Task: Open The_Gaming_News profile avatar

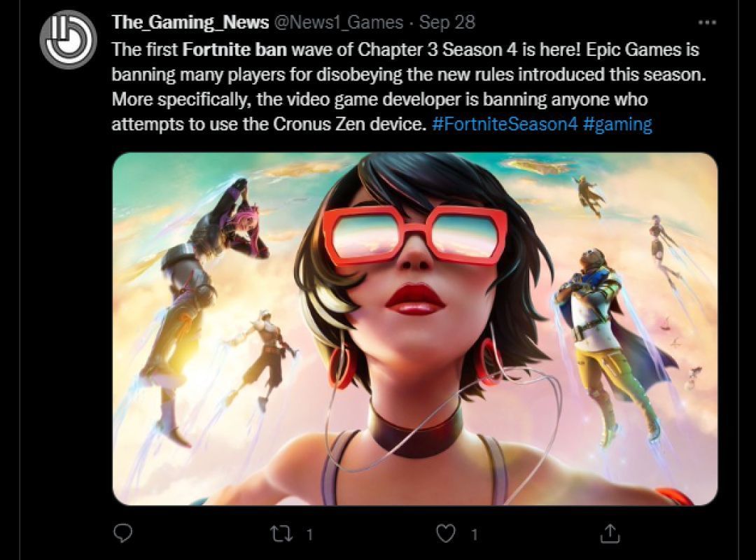Action: click(x=68, y=39)
